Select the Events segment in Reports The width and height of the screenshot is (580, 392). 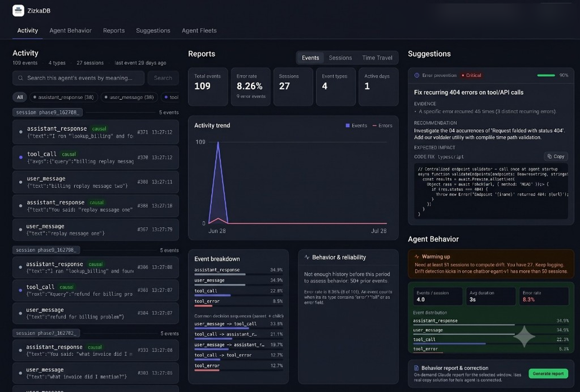point(310,58)
